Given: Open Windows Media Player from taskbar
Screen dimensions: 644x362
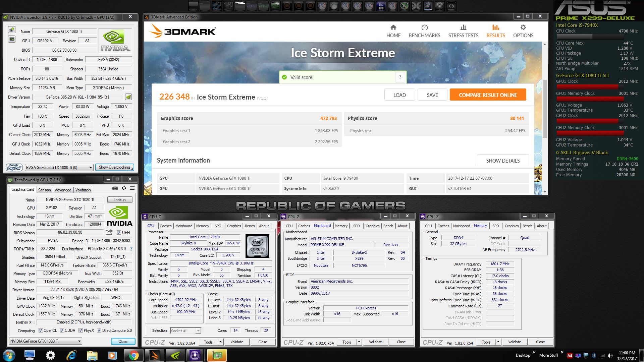Looking at the screenshot, I should pos(112,355).
